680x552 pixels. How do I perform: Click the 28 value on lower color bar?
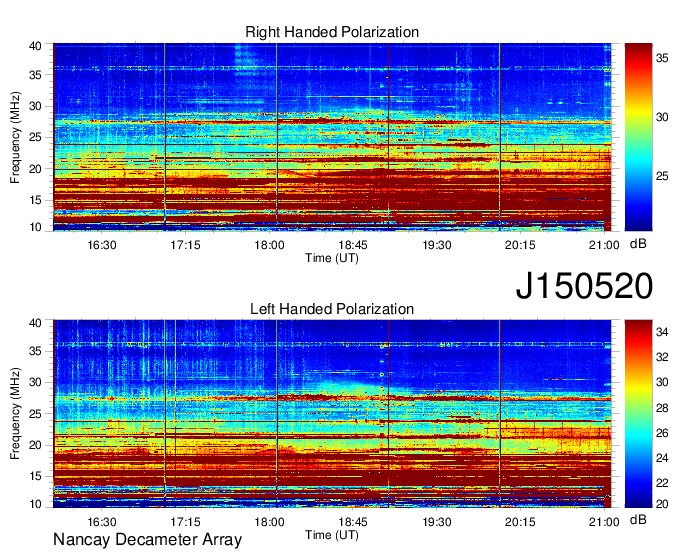point(662,408)
